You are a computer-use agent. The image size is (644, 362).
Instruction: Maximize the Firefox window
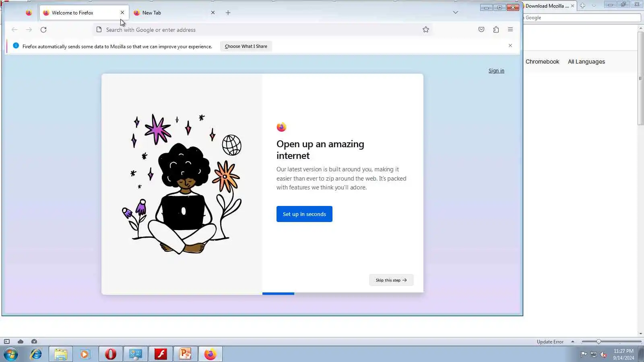500,8
